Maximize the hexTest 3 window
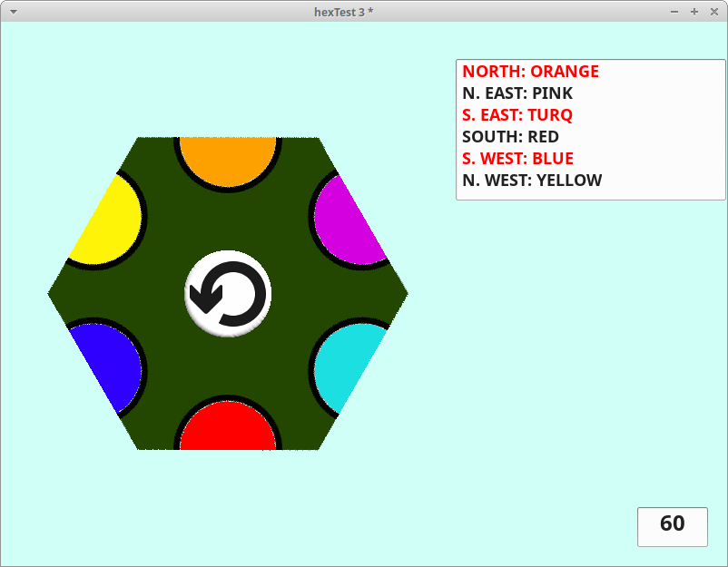Screen dimensions: 728x567 click(x=694, y=11)
